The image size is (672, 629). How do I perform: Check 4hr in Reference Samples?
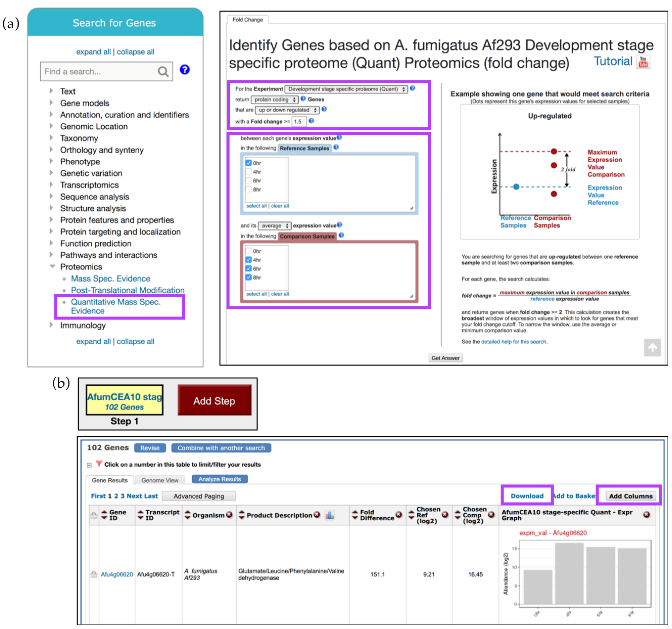[x=249, y=172]
